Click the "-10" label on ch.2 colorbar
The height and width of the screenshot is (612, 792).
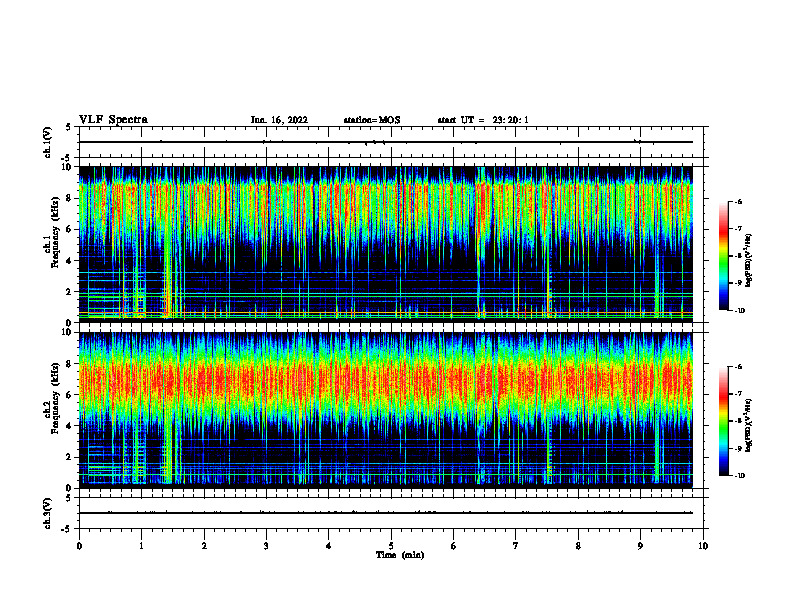click(x=739, y=476)
